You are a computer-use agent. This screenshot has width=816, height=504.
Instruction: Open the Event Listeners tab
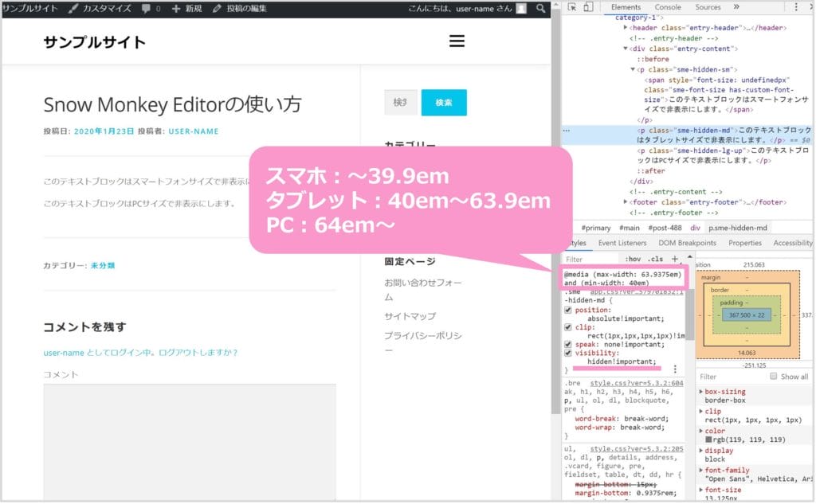coord(622,243)
